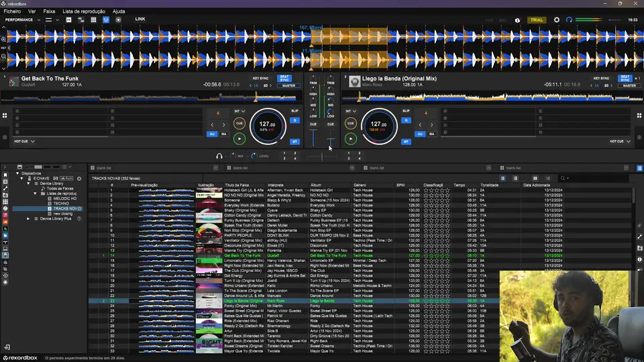644x362 pixels.
Task: Select the MELODIC HO playlist
Action: [64, 198]
